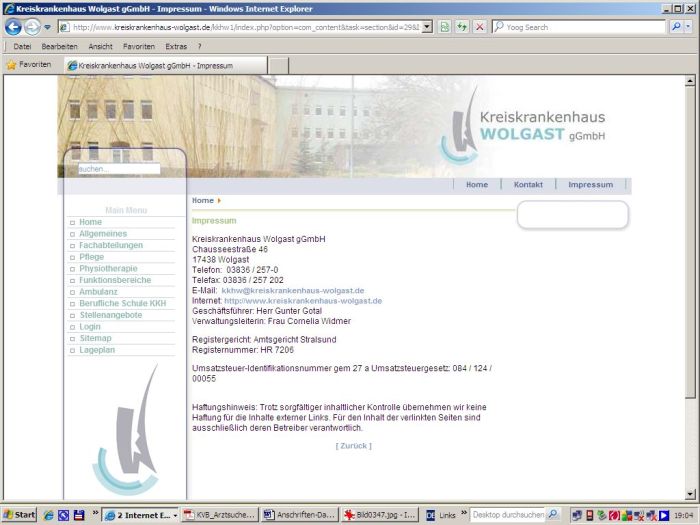Open the Favoriten menu
The height and width of the screenshot is (525, 700).
click(139, 46)
